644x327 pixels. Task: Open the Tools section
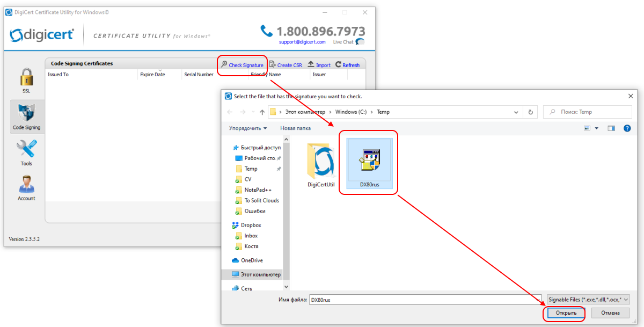(x=26, y=152)
